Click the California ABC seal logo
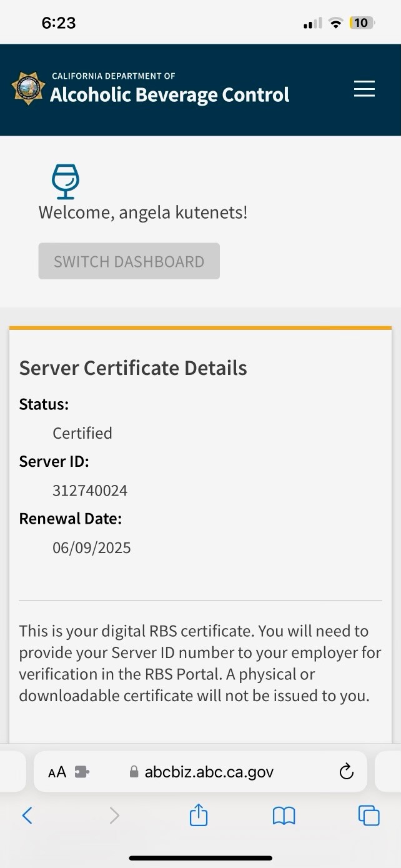Screen dimensions: 401x868 29,88
